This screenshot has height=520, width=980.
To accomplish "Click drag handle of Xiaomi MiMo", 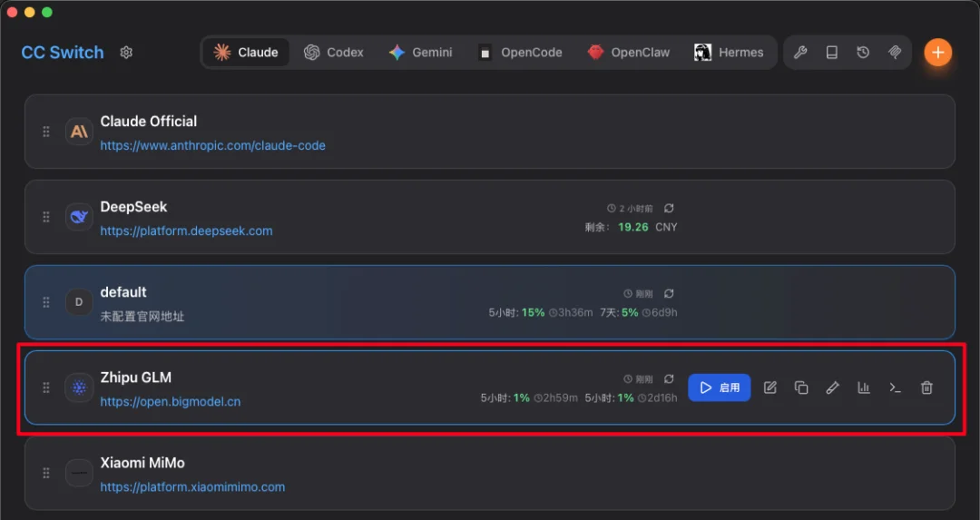I will tap(46, 473).
